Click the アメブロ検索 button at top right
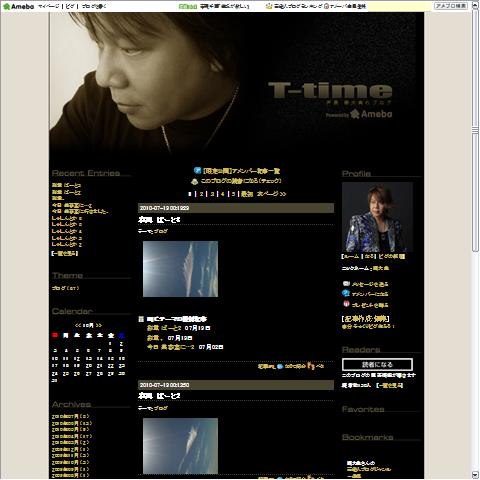 [x=451, y=6]
